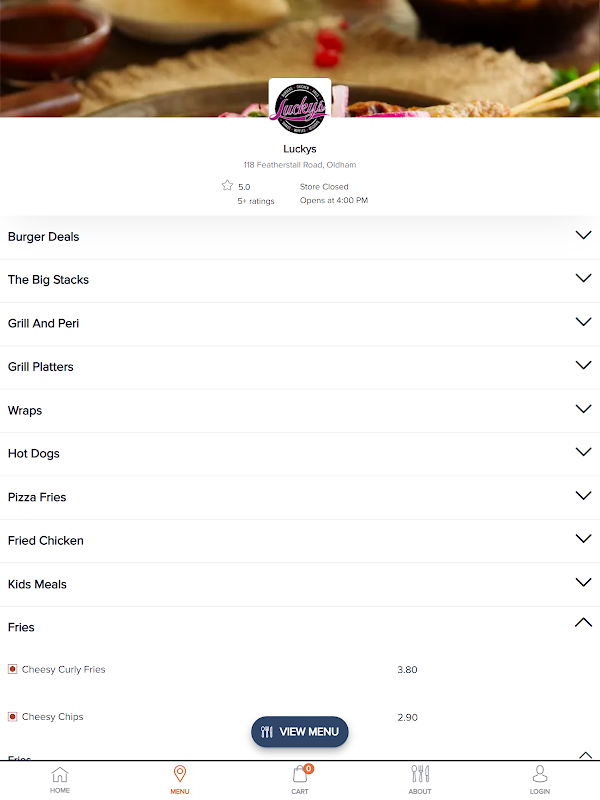The height and width of the screenshot is (800, 600).
Task: Open the Wraps category
Action: [300, 411]
